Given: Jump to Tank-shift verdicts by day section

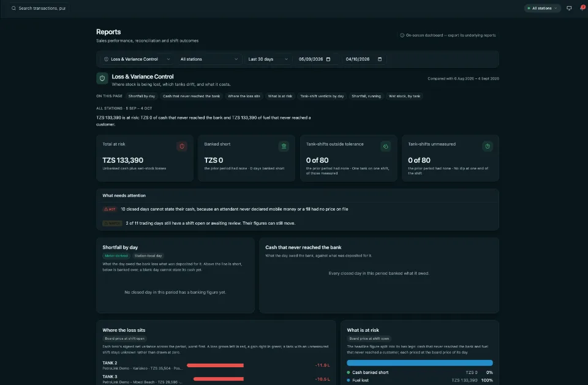Looking at the screenshot, I should click(x=322, y=96).
